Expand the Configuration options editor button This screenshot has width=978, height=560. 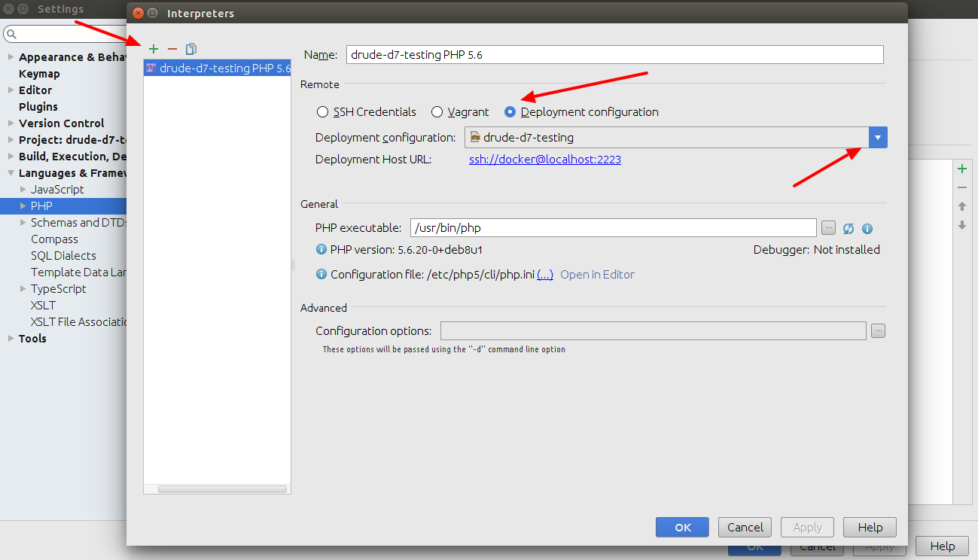coord(878,330)
